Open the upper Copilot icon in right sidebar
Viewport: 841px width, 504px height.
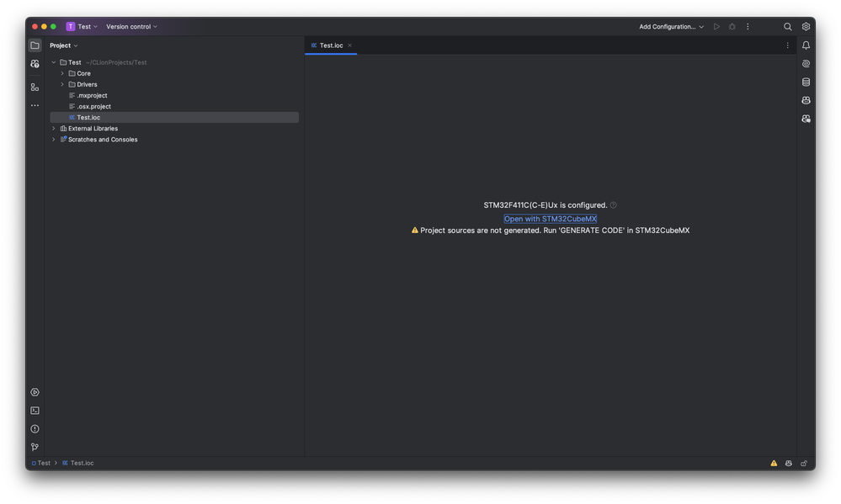pyautogui.click(x=806, y=100)
